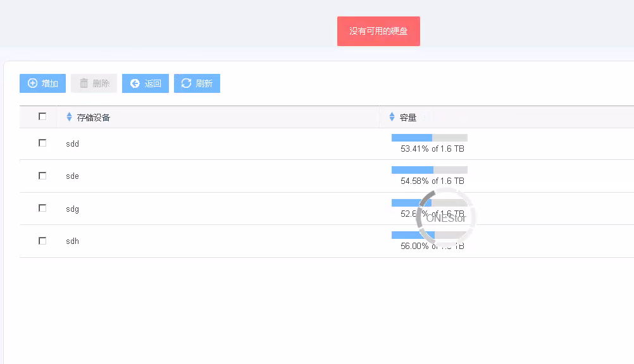The width and height of the screenshot is (634, 364).
Task: Click the back arrow icon on 返回
Action: [135, 83]
